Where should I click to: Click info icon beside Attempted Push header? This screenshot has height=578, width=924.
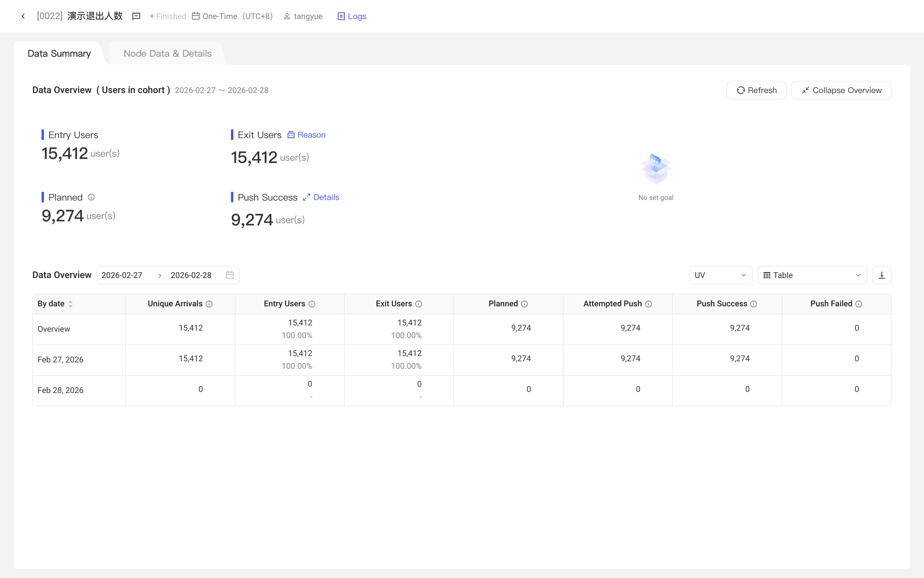click(649, 304)
